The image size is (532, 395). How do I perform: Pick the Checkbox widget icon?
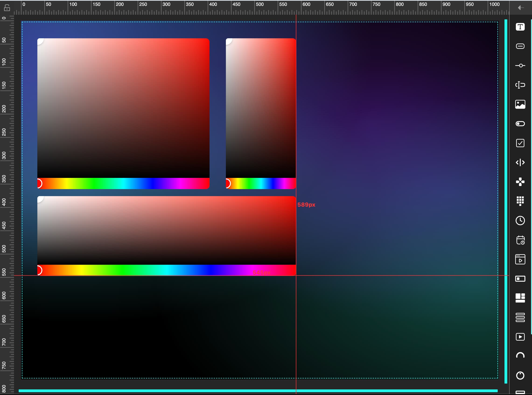pos(520,143)
